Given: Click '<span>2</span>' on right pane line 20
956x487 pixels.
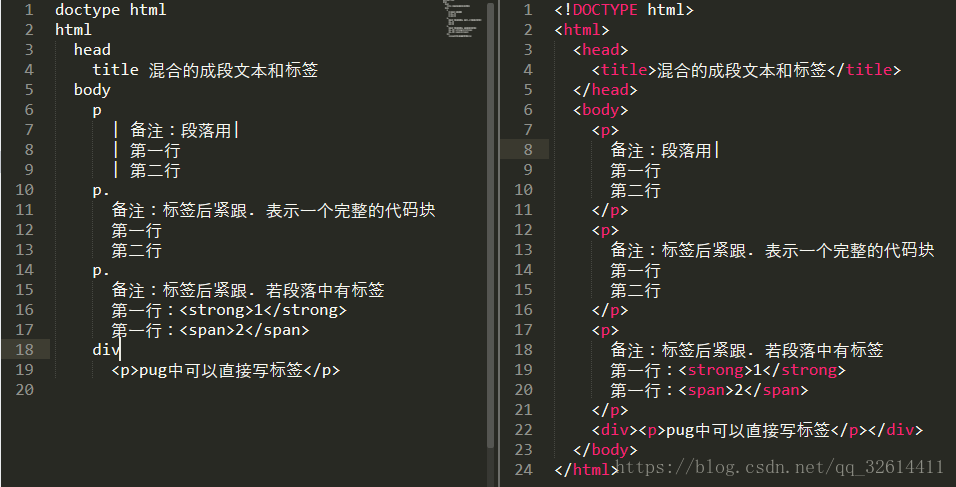Looking at the screenshot, I should click(x=743, y=390).
